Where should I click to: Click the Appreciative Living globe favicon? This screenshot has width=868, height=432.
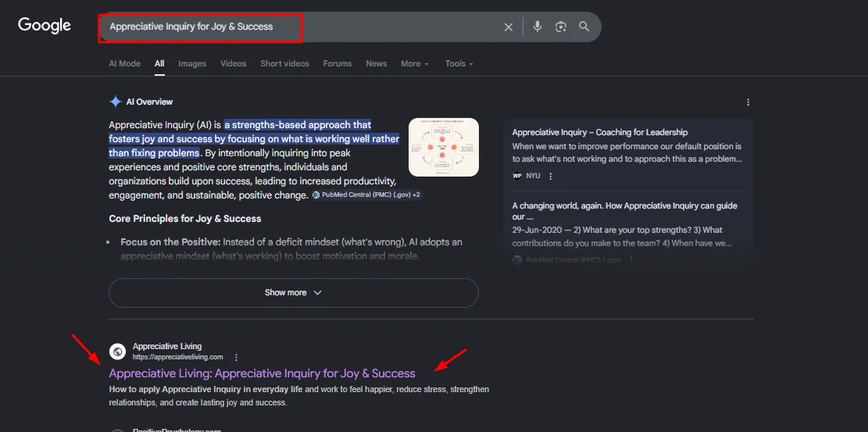(x=117, y=352)
